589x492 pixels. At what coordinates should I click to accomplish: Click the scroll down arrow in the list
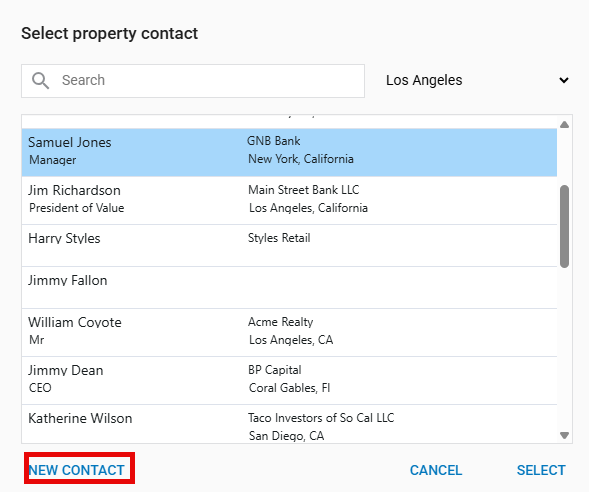click(564, 435)
